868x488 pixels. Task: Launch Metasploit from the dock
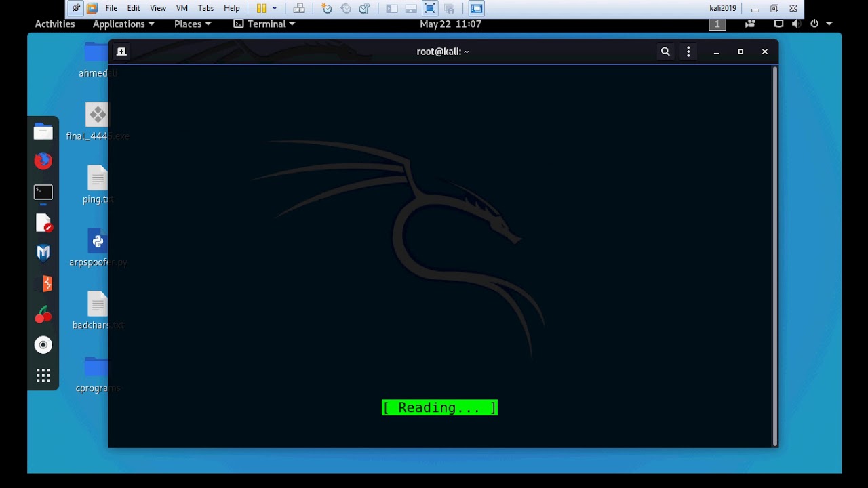point(43,253)
